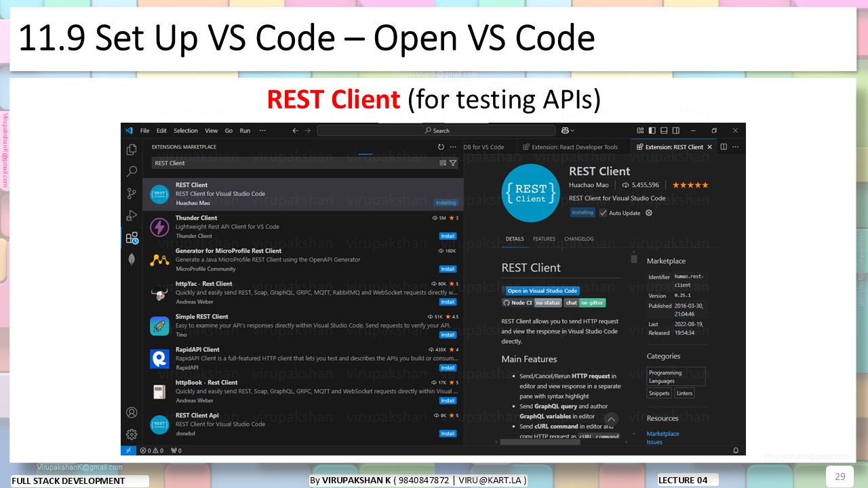The image size is (868, 488).
Task: Select the Linters category tag
Action: coord(684,393)
